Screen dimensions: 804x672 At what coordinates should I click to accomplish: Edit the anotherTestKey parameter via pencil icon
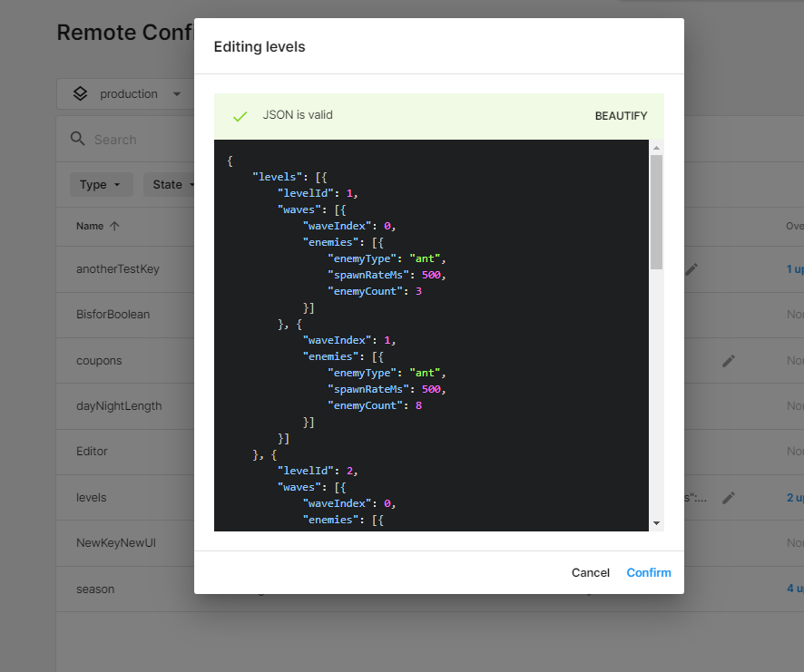click(691, 269)
